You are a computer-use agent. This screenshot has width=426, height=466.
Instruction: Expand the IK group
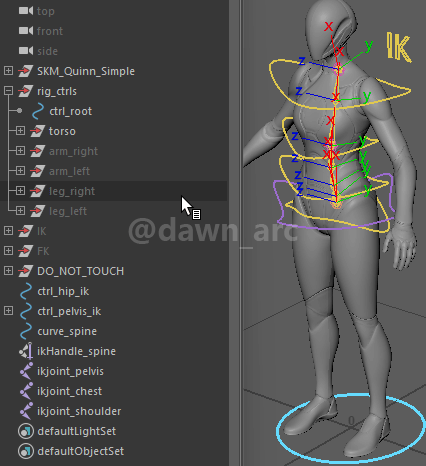(8, 230)
